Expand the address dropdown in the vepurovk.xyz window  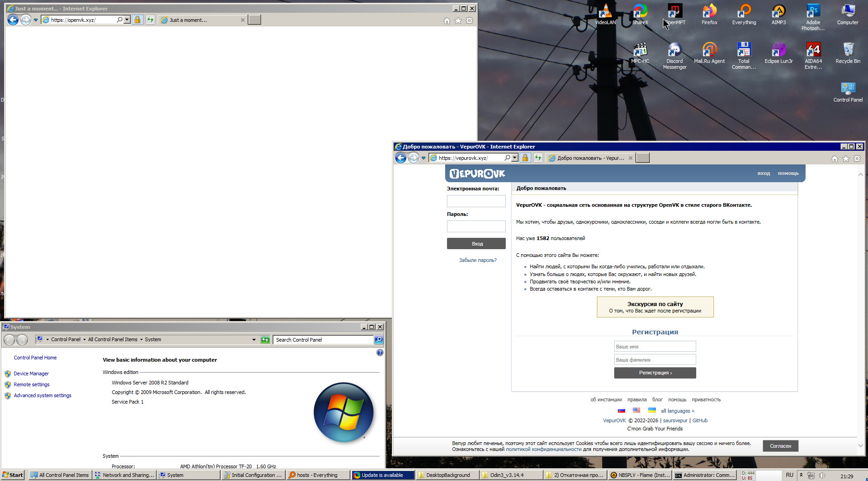[x=515, y=158]
